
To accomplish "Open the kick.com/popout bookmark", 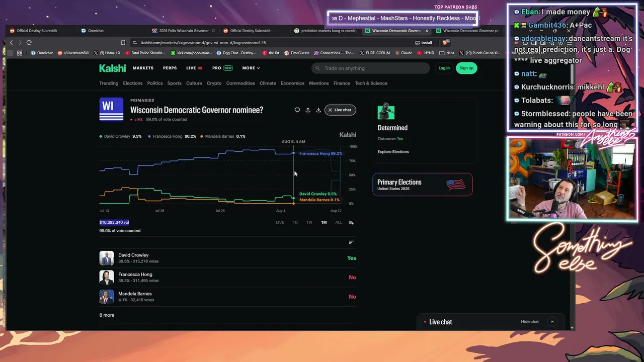I will coord(192,53).
